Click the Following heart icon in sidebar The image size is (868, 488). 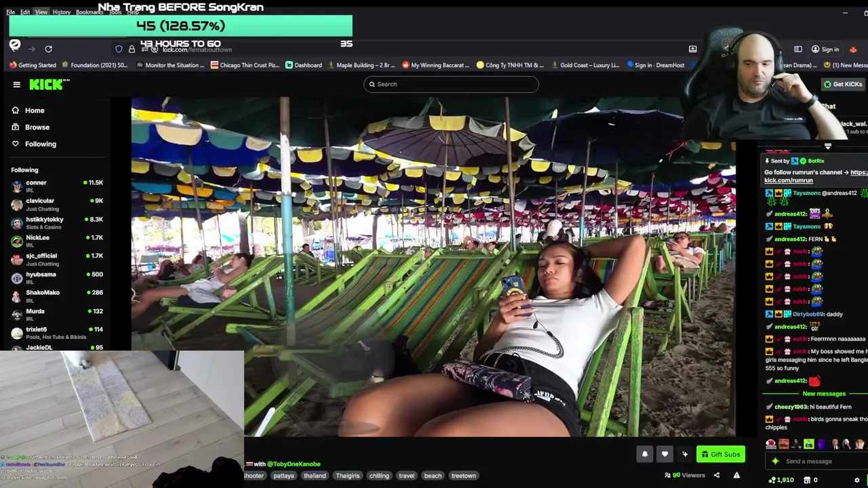click(15, 144)
